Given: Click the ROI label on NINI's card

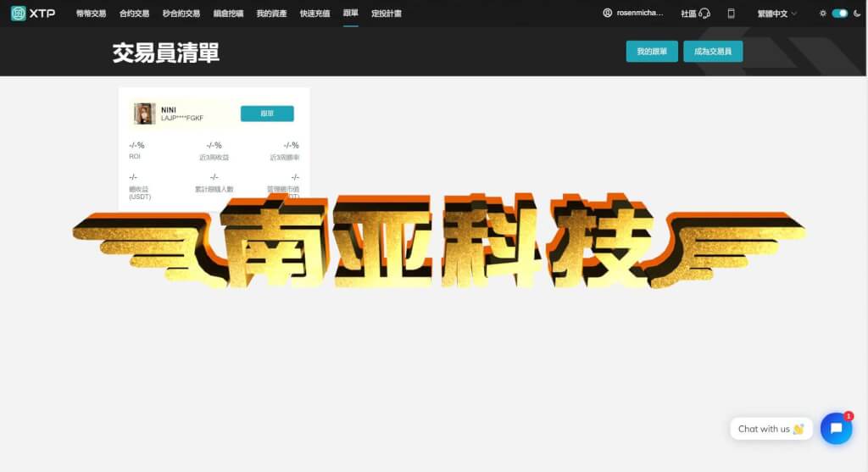Looking at the screenshot, I should [135, 157].
